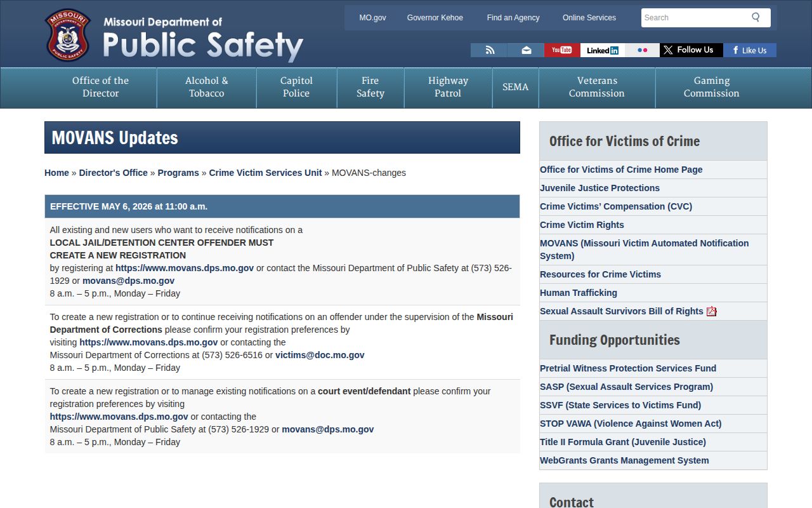This screenshot has height=508, width=812.
Task: Open Resources for Crime Victims link
Action: [x=600, y=274]
